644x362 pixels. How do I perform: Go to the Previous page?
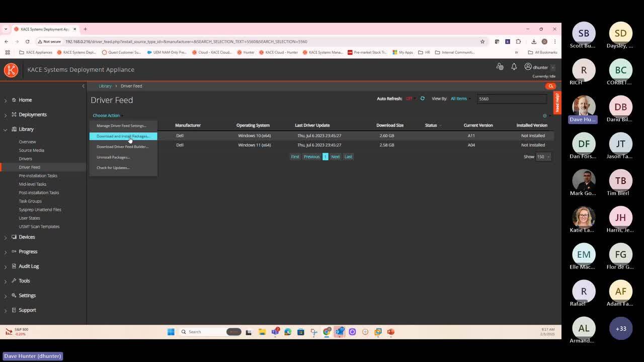[311, 157]
